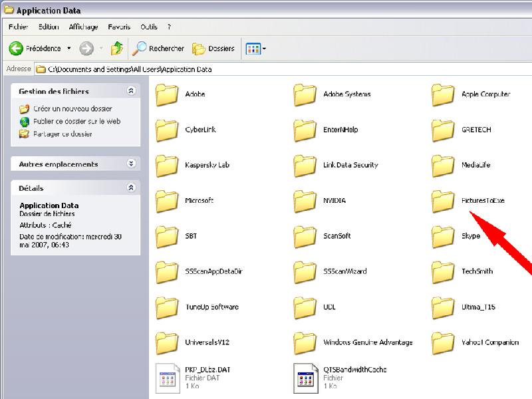Select the Microsoft folder icon
Screen dimensions: 532x399
(167, 201)
